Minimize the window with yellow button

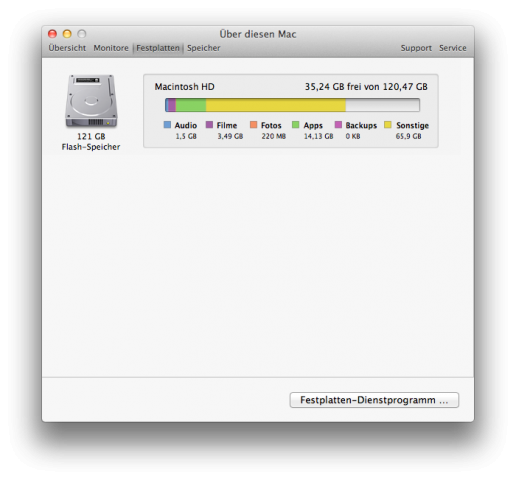pyautogui.click(x=67, y=34)
